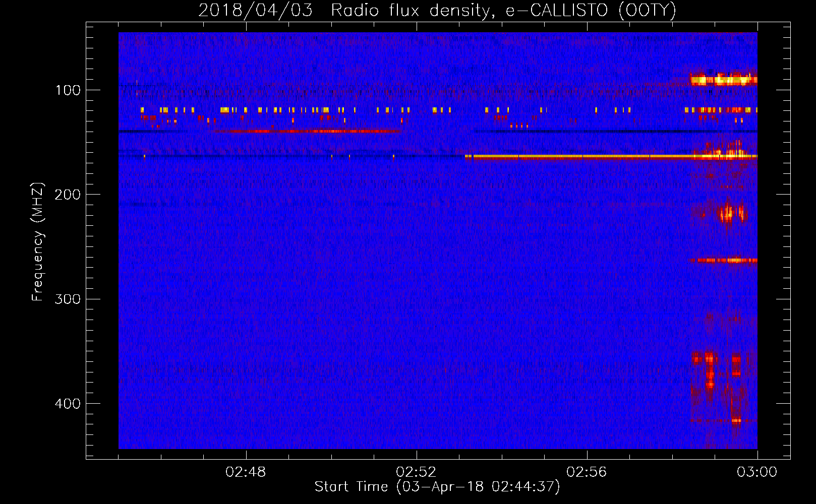Click the 02:52 time tick label
Image resolution: width=816 pixels, height=504 pixels.
point(416,472)
